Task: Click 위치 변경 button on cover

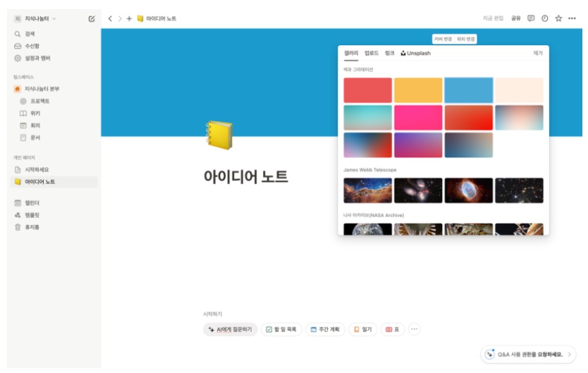Action: pyautogui.click(x=466, y=39)
